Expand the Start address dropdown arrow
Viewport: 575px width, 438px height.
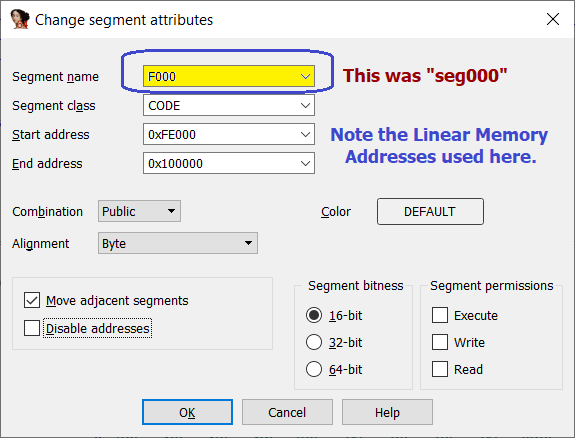(305, 135)
